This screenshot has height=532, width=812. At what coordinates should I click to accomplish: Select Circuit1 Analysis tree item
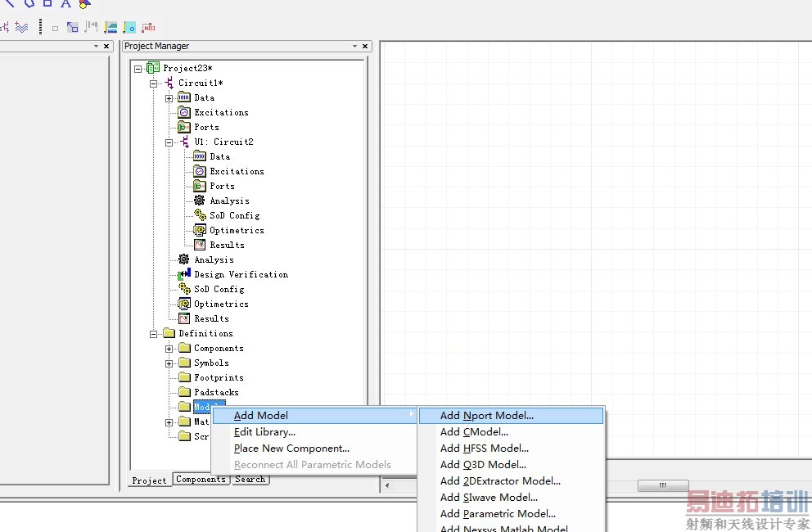[x=214, y=259]
